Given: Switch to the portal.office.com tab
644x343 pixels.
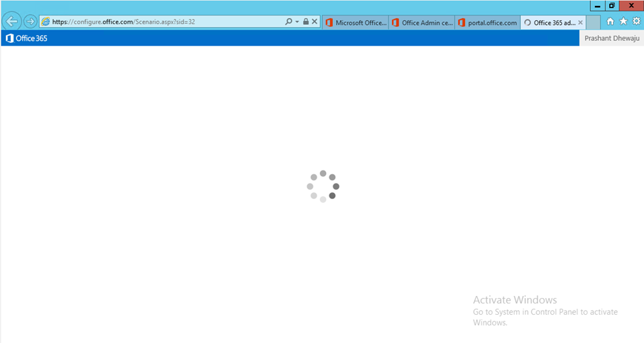Looking at the screenshot, I should [488, 23].
